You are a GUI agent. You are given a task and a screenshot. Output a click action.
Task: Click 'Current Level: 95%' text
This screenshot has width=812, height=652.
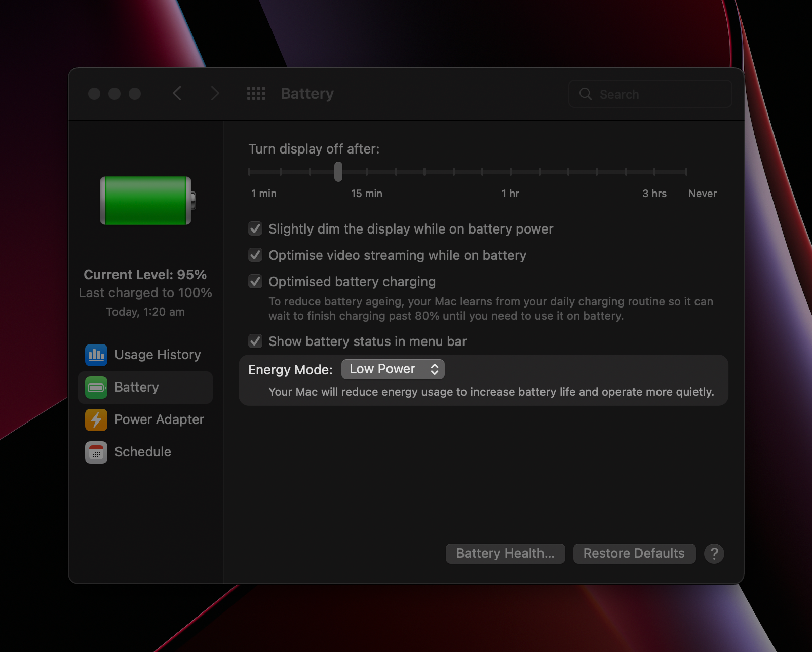(x=145, y=275)
